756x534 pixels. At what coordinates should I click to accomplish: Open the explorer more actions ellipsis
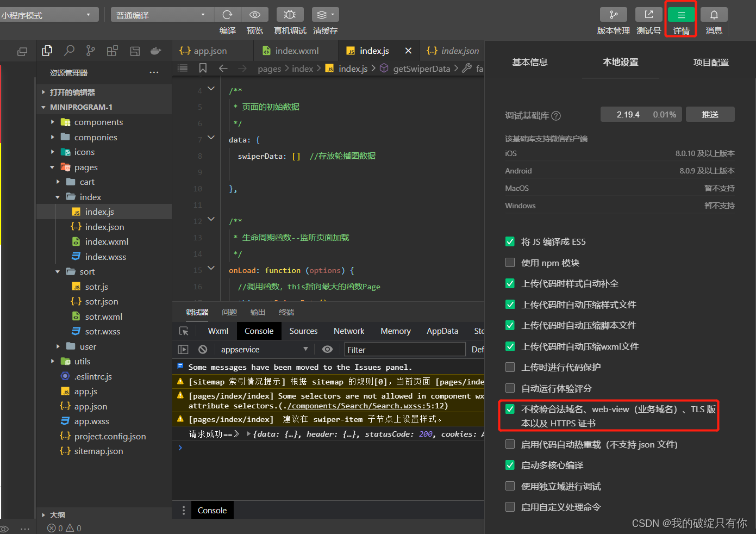click(x=154, y=72)
